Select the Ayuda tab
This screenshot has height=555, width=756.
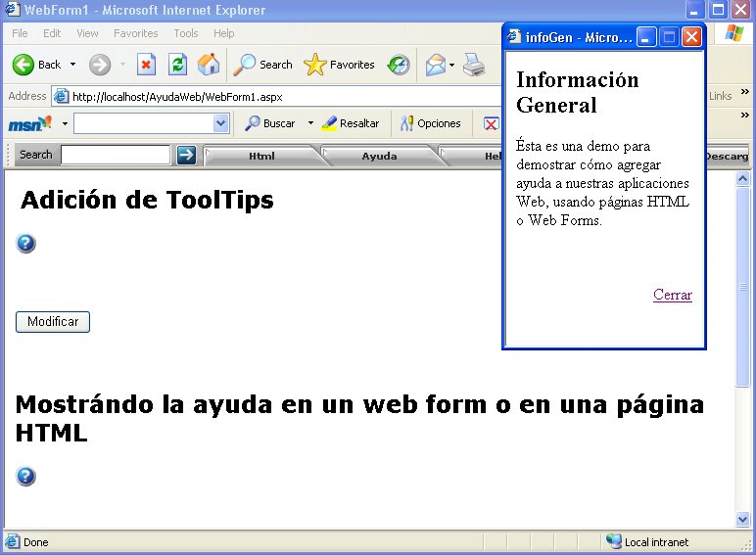click(379, 156)
